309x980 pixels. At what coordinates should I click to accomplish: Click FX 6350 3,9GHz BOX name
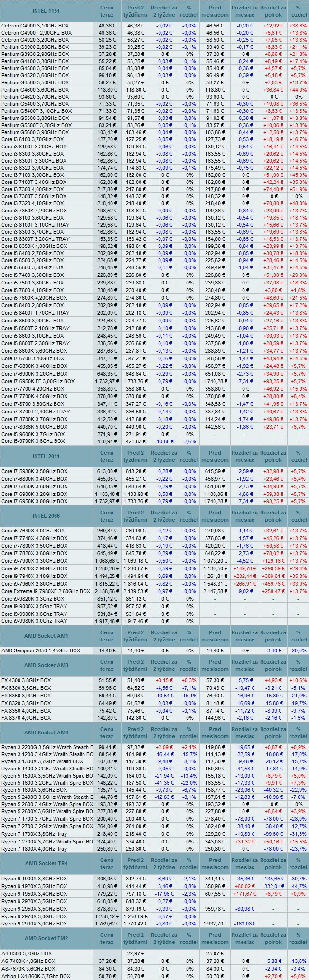click(26, 696)
